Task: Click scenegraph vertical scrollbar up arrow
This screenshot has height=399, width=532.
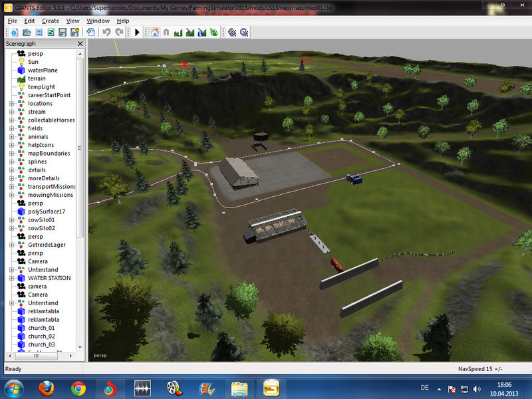Action: [x=80, y=54]
